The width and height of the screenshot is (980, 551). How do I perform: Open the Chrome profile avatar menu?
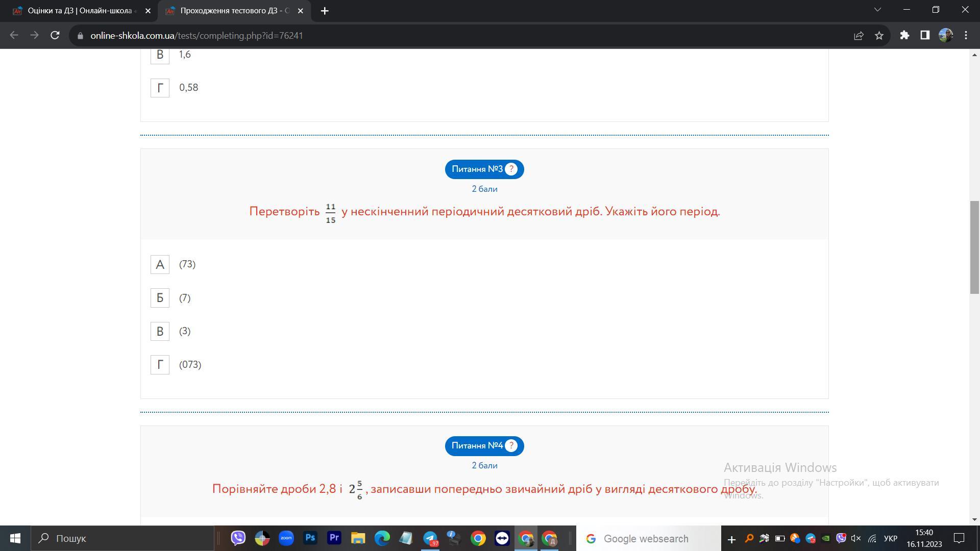coord(945,36)
